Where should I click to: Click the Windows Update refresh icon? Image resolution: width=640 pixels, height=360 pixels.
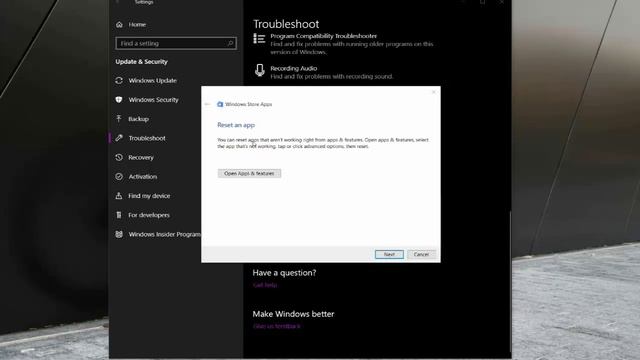[119, 80]
